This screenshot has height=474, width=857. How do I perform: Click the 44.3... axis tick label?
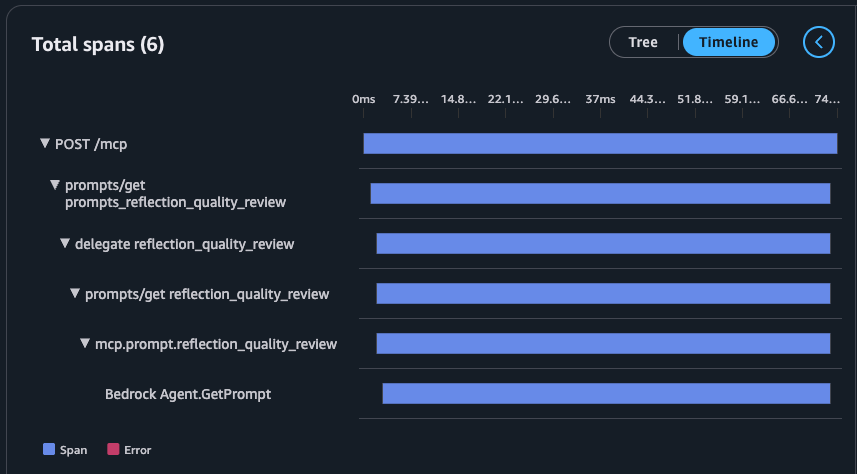[x=648, y=99]
